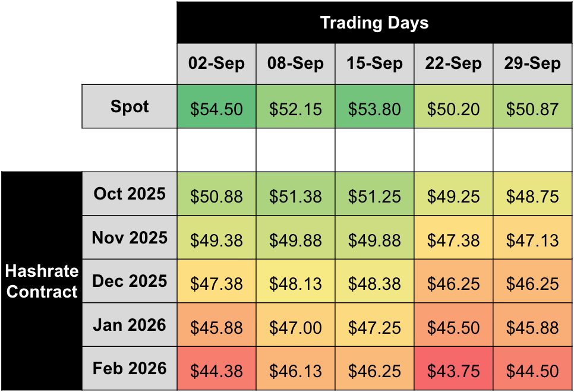The image size is (574, 392).
Task: Click the Hashrate Contract side header
Action: tap(42, 281)
